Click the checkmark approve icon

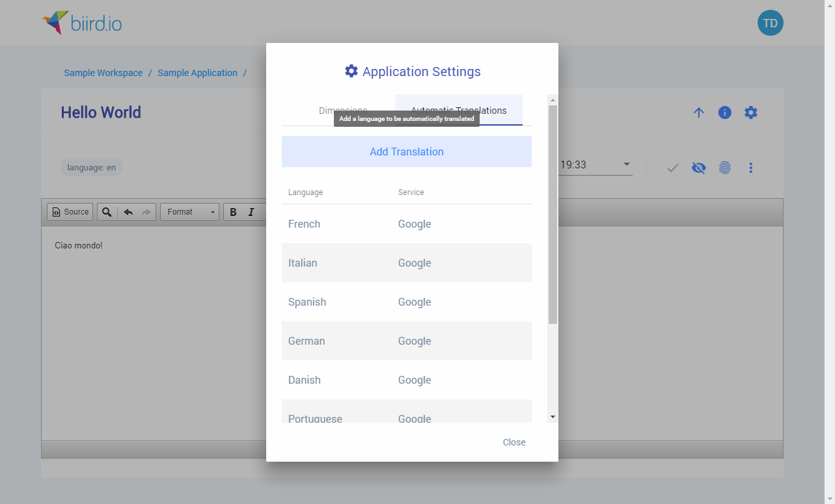point(673,168)
